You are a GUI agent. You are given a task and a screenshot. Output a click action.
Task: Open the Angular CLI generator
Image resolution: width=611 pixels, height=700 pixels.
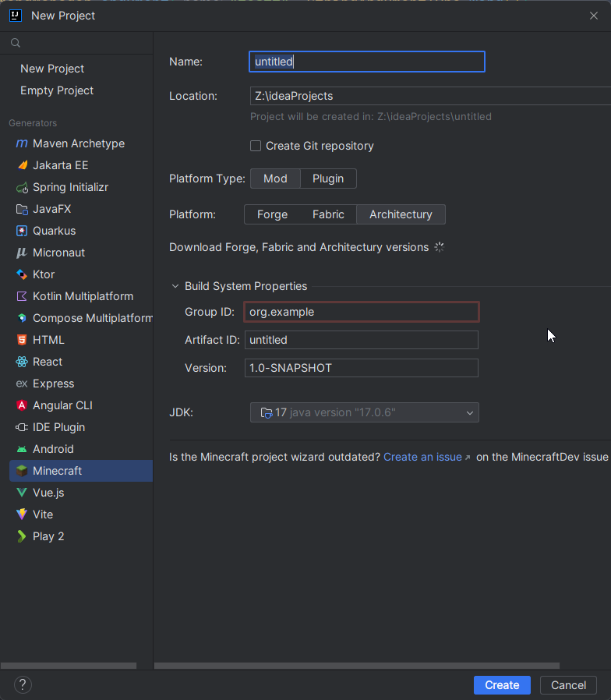click(62, 405)
